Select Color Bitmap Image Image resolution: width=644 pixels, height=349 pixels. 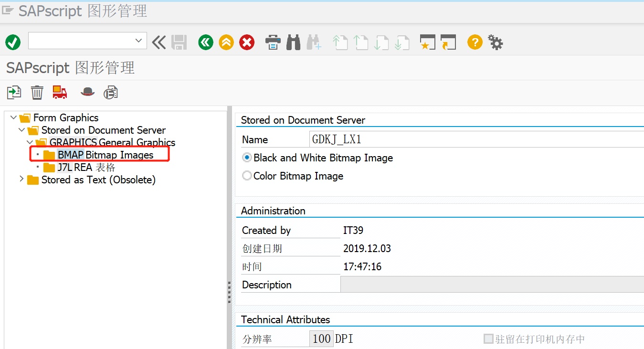click(x=247, y=175)
